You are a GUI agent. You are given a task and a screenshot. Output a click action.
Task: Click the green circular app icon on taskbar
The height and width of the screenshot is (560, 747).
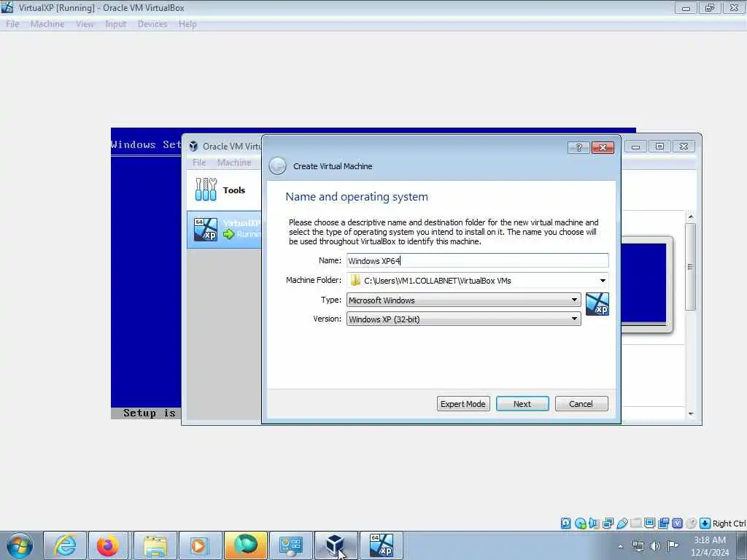(x=245, y=545)
